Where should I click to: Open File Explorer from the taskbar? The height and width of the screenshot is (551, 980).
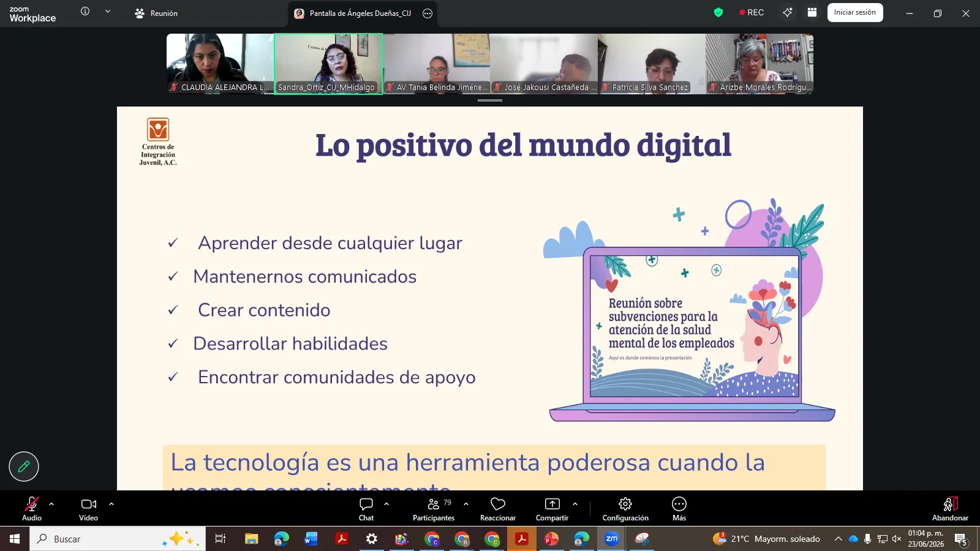251,539
